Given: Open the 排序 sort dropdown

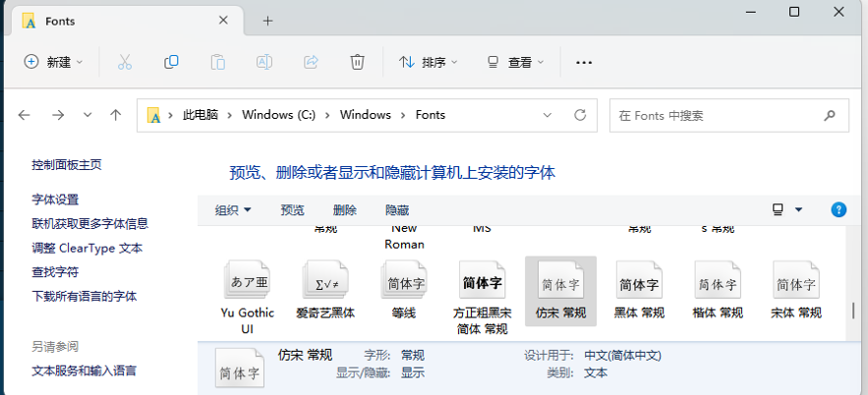Looking at the screenshot, I should tap(429, 62).
